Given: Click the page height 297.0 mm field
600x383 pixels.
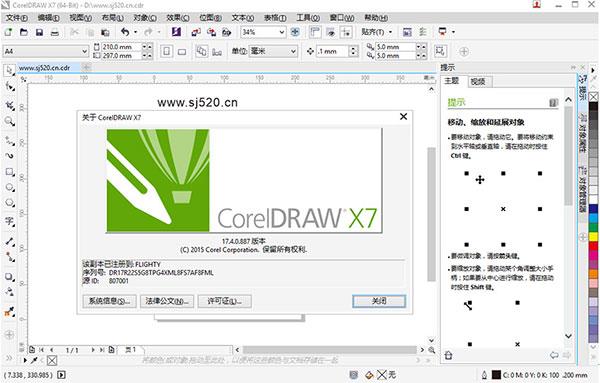Looking at the screenshot, I should (x=122, y=56).
